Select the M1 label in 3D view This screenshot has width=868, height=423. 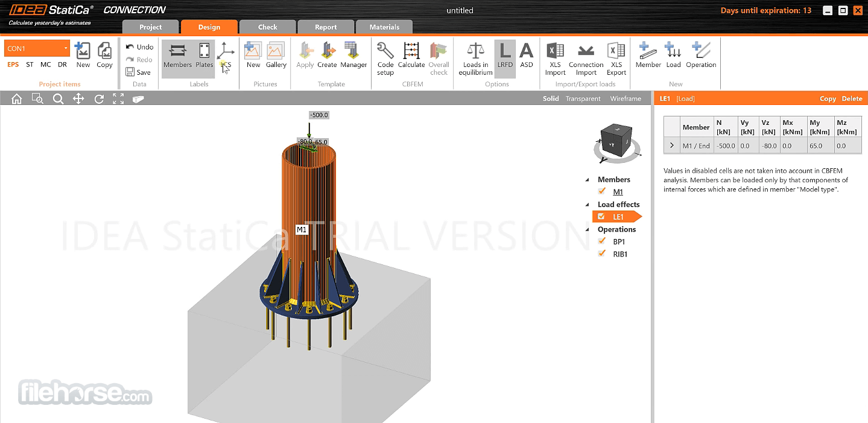[x=302, y=230]
